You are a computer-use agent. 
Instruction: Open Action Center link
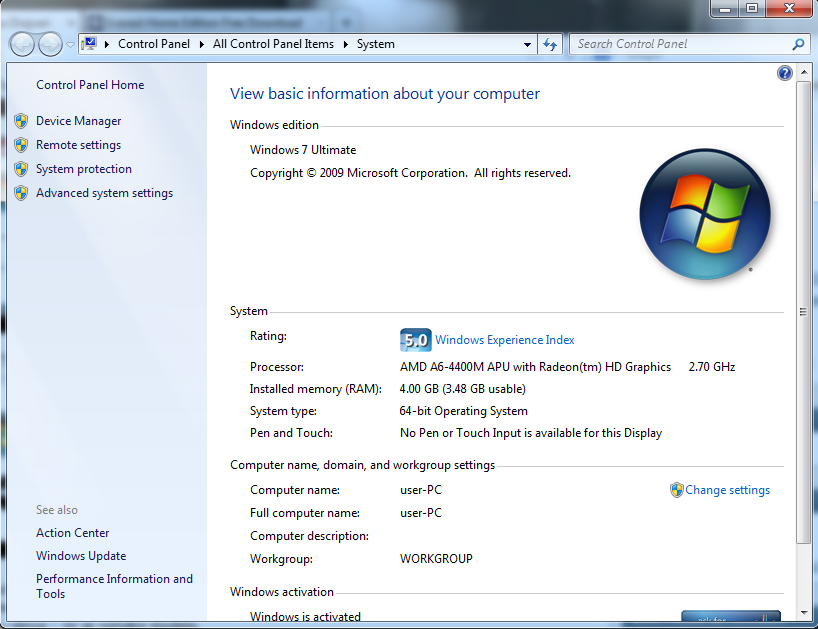click(x=73, y=533)
